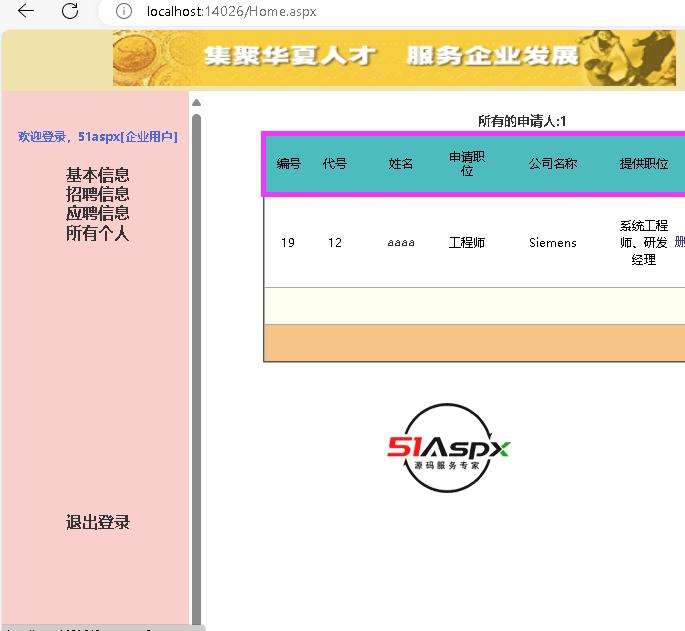Click the 编号 column header
Image resolution: width=685 pixels, height=631 pixels.
pyautogui.click(x=289, y=164)
